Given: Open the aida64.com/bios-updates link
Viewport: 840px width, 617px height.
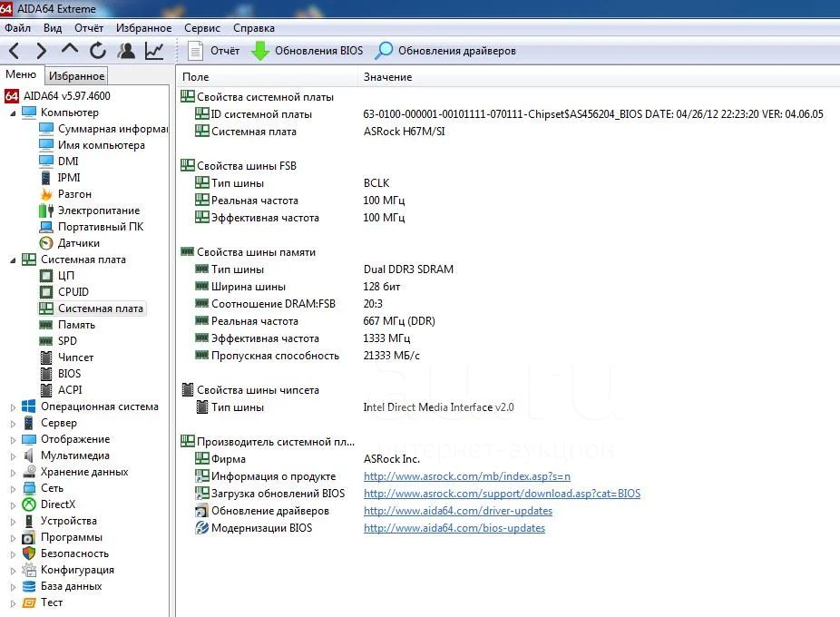Looking at the screenshot, I should point(454,528).
